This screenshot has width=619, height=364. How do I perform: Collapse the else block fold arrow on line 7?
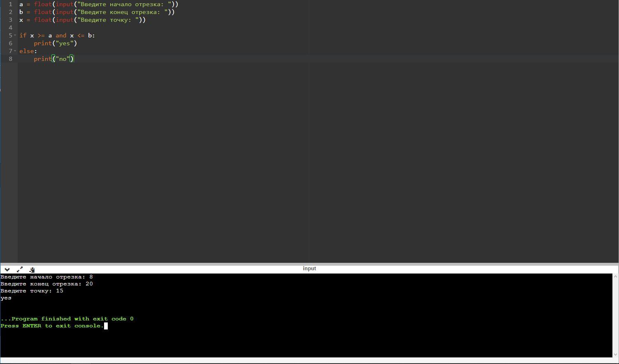tap(15, 51)
